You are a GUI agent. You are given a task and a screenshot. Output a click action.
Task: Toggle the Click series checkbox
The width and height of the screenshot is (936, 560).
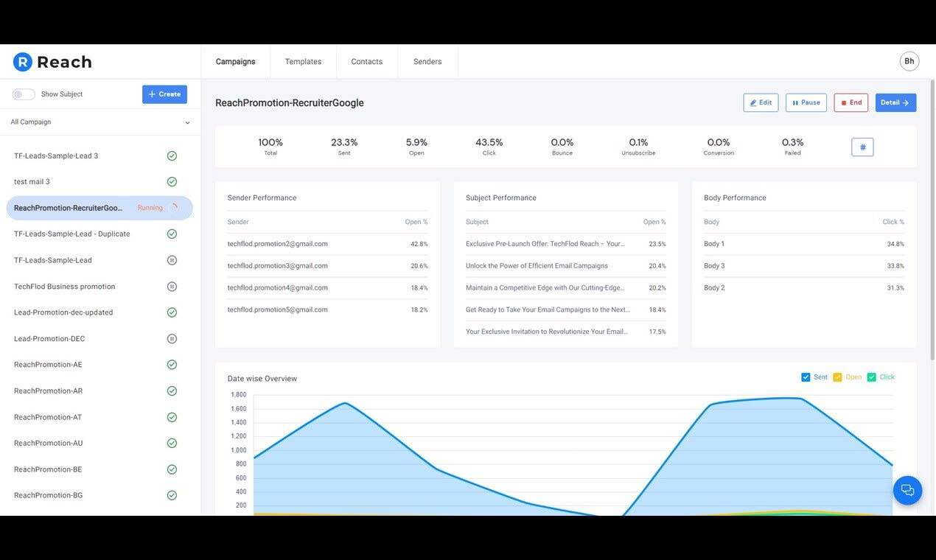pos(872,377)
